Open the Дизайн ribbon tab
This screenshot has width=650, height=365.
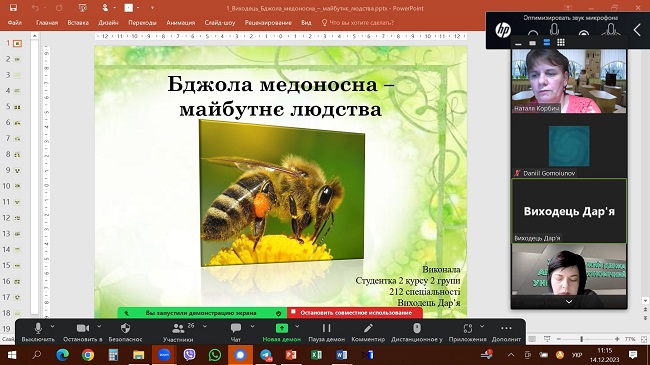(108, 23)
